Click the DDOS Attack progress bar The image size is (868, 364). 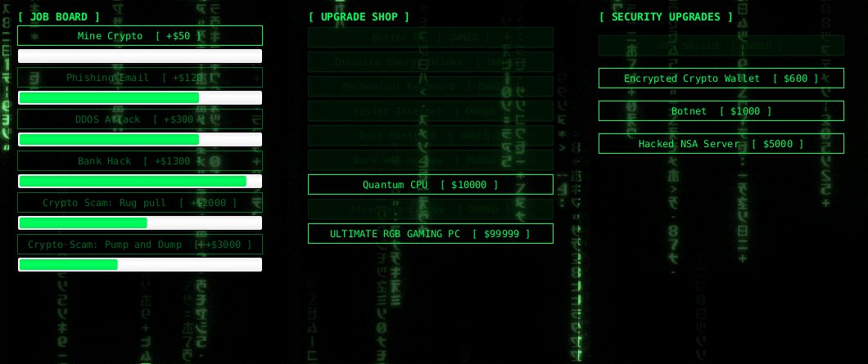pyautogui.click(x=140, y=139)
